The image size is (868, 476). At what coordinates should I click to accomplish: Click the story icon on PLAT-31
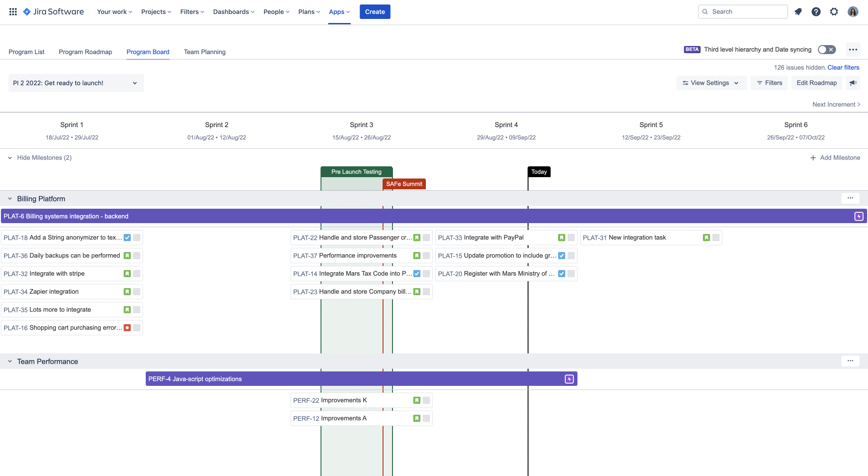click(x=706, y=238)
